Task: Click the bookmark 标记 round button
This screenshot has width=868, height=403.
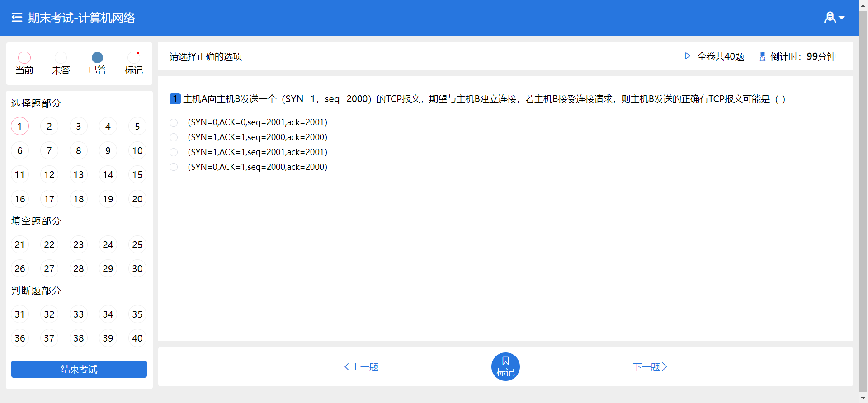Action: pos(505,366)
